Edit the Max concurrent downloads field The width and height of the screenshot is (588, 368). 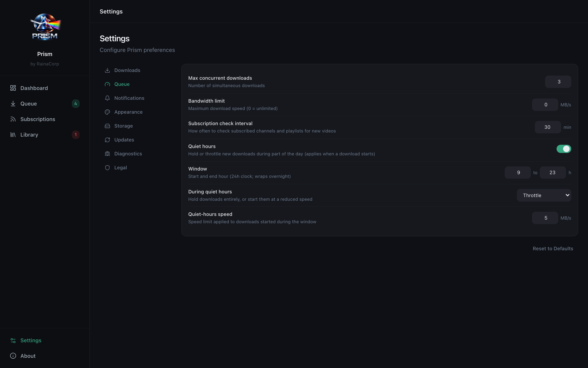(558, 82)
